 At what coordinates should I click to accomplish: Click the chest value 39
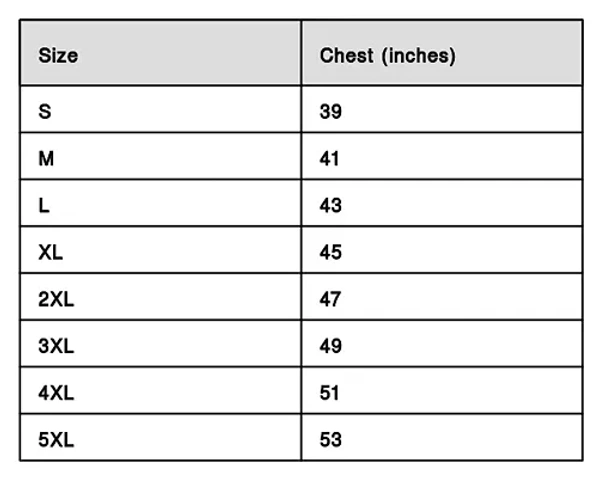tap(331, 111)
